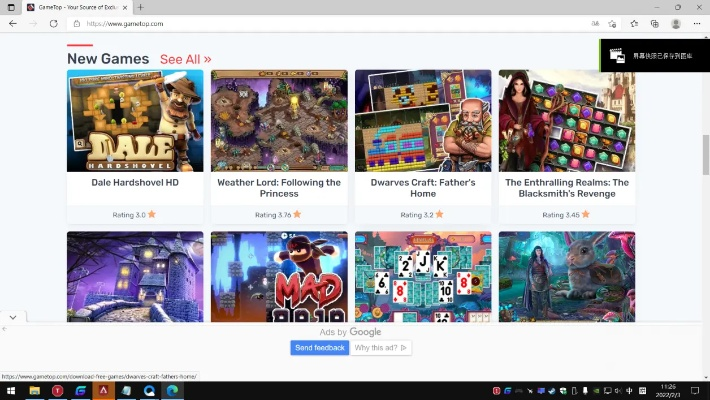Screen dimensions: 710x400
Task: Open the tab actions menu icon
Action: coord(11,7)
